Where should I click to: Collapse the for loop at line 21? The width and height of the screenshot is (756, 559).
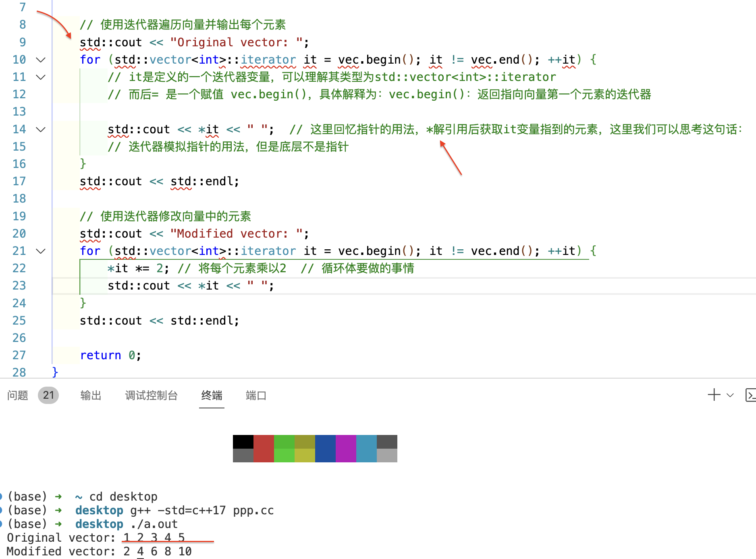[41, 251]
